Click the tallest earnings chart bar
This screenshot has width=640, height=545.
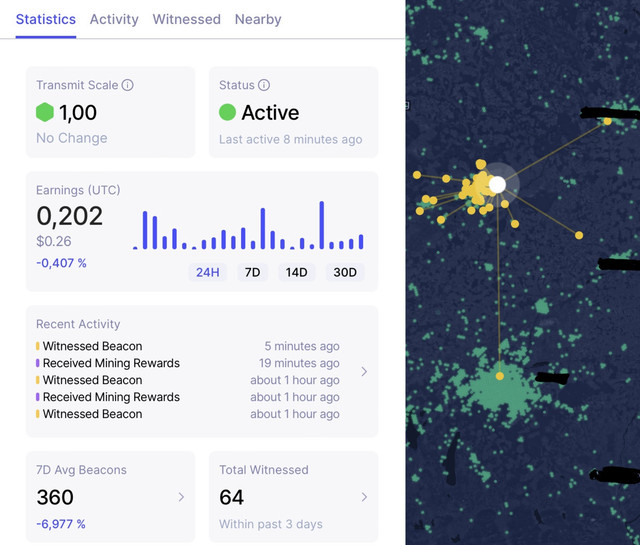point(322,225)
